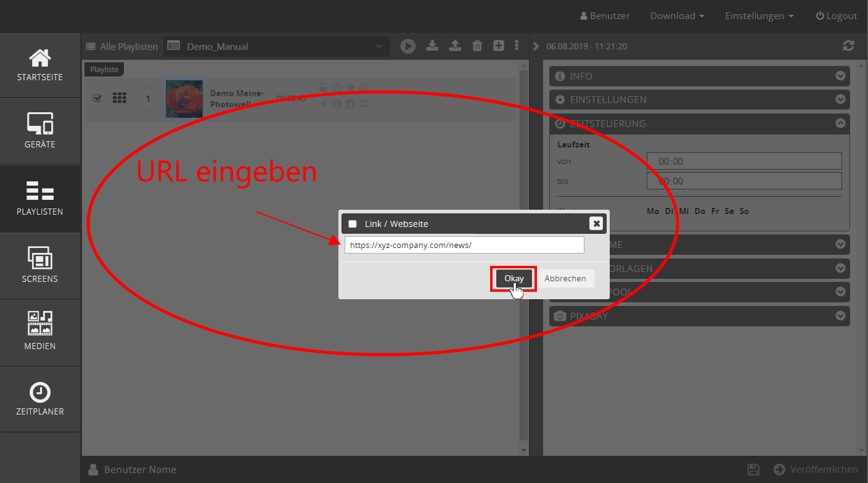Open the Download menu in top bar
The height and width of the screenshot is (483, 868).
(x=677, y=16)
